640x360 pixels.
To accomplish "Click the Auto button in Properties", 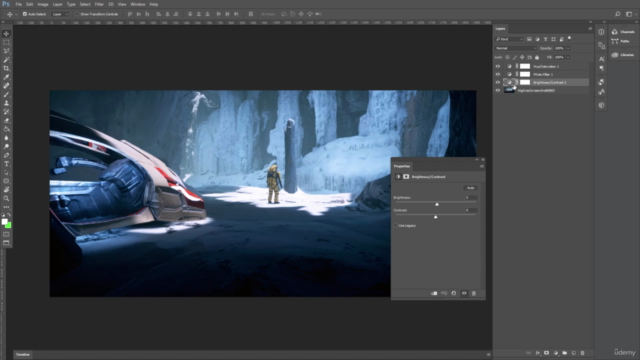I will tap(471, 188).
